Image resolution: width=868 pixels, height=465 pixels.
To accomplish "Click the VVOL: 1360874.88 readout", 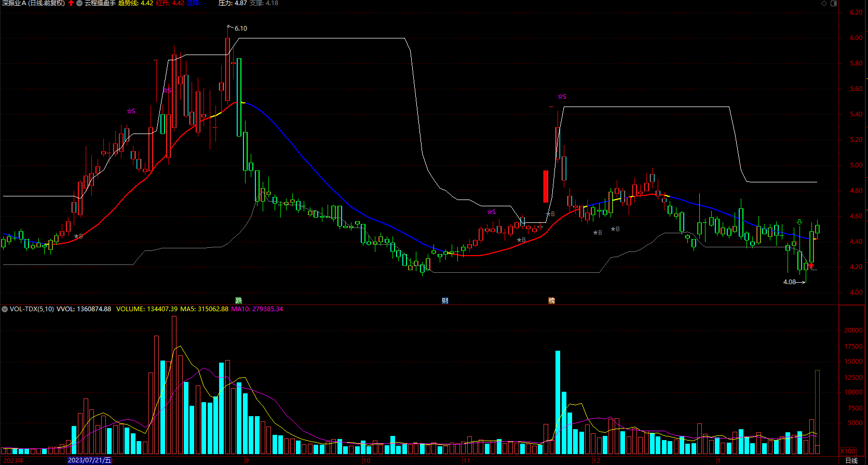I will point(84,309).
